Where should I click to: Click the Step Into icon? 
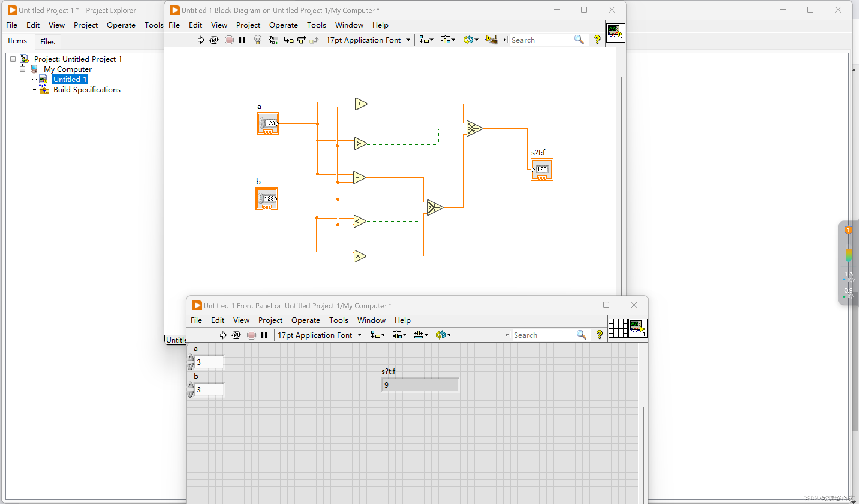[x=288, y=40]
